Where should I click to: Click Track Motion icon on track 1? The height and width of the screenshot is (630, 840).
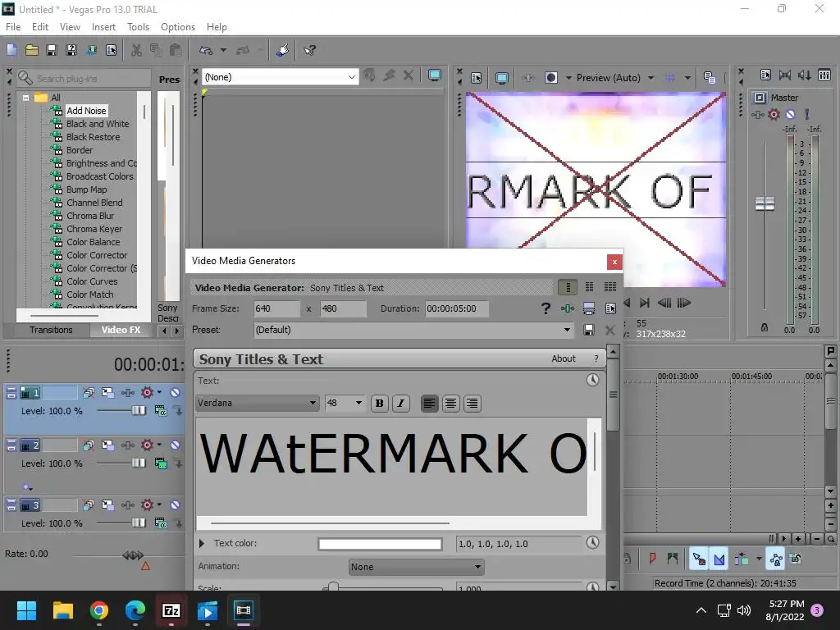coord(107,393)
